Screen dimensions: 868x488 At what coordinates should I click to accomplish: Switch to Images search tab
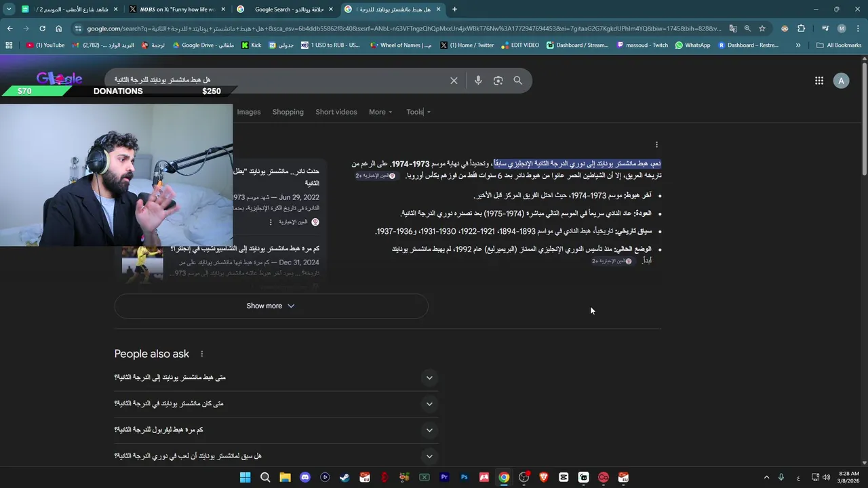tap(249, 112)
